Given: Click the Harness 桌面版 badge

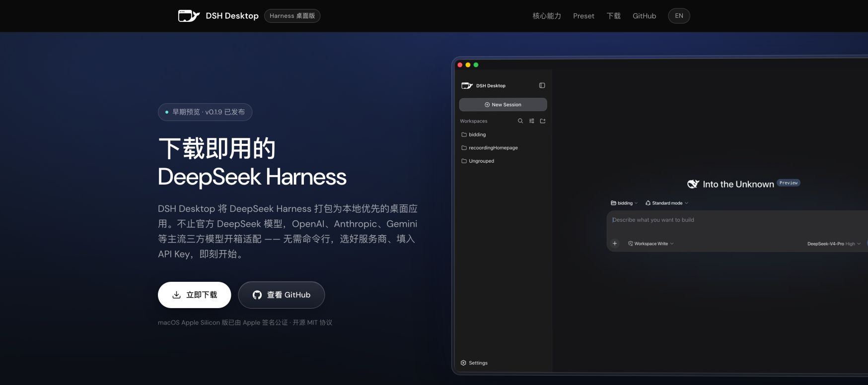Looking at the screenshot, I should (x=292, y=16).
